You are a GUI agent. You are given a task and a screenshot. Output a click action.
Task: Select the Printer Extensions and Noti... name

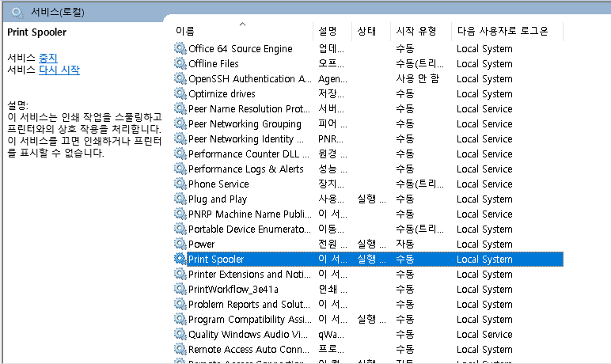[x=250, y=275]
